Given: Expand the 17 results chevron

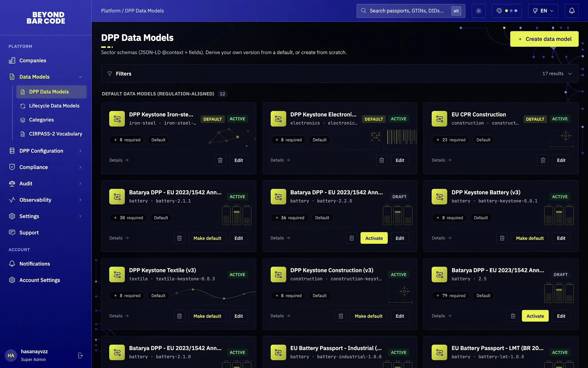Looking at the screenshot, I should click(x=570, y=74).
